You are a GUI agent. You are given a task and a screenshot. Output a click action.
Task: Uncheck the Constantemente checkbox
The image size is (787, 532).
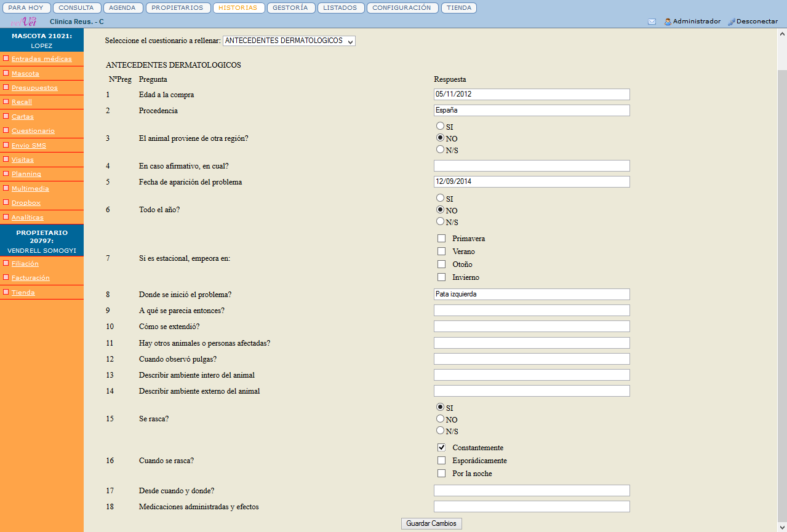[x=441, y=448]
